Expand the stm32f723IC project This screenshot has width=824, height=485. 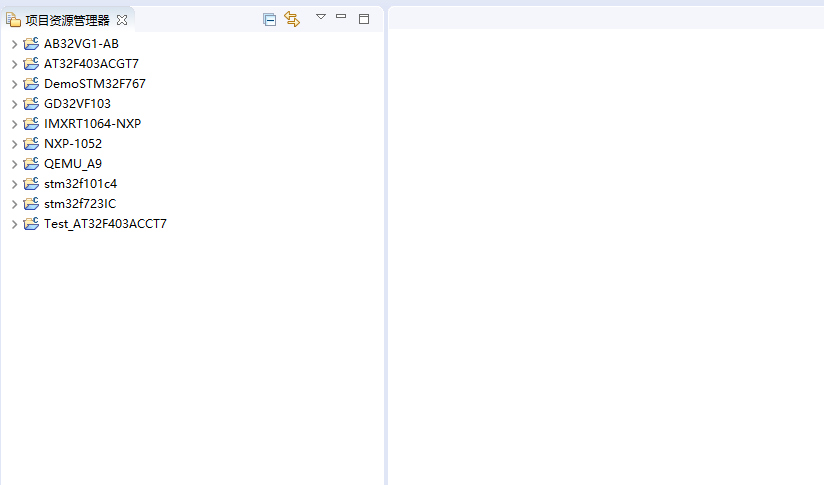coord(15,204)
